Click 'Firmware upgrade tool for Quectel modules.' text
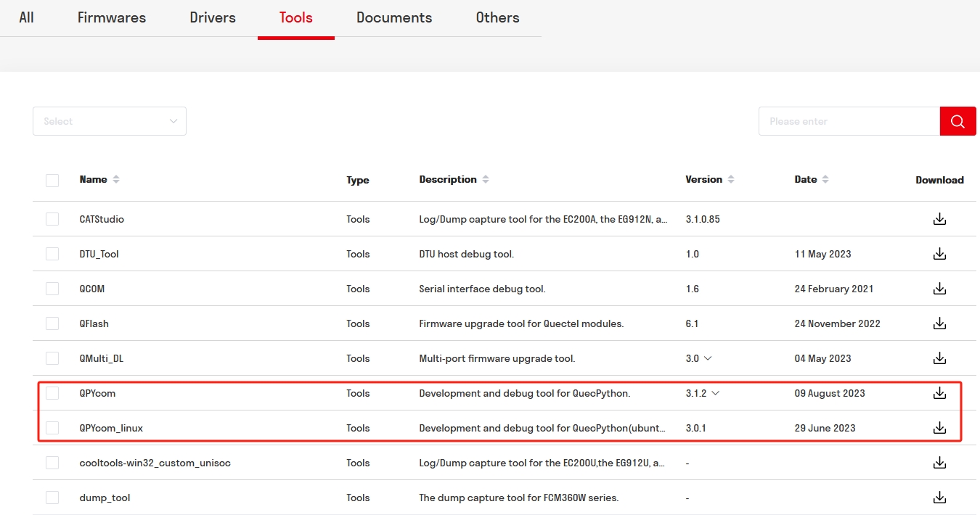Viewport: 980px width, 520px height. pos(521,323)
